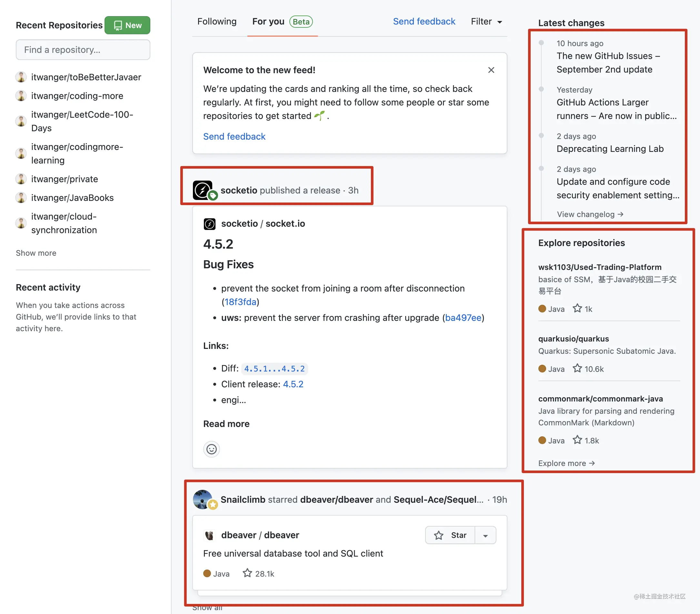Open The new GitHub Issues September 2nd update
The image size is (700, 614).
608,63
